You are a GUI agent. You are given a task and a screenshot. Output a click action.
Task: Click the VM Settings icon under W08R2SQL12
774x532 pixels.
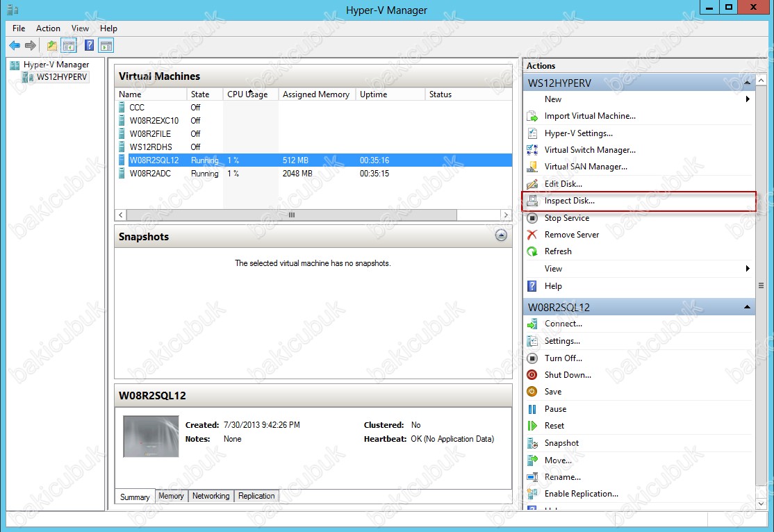532,341
